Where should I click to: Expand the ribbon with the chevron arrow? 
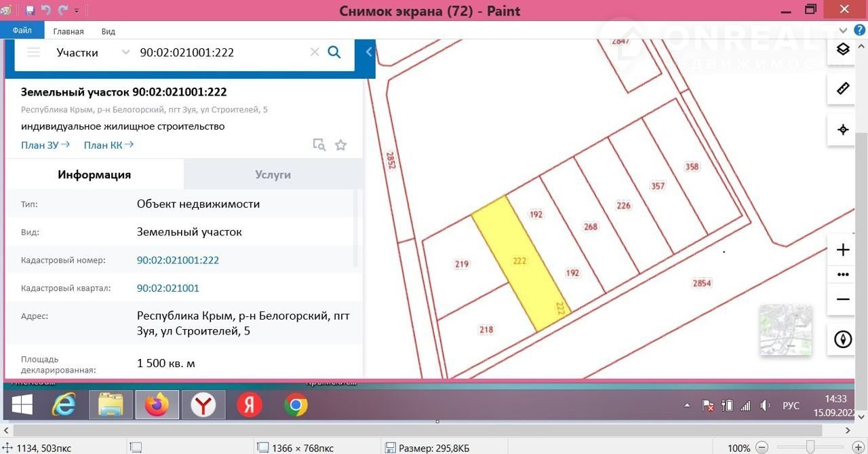tap(844, 31)
